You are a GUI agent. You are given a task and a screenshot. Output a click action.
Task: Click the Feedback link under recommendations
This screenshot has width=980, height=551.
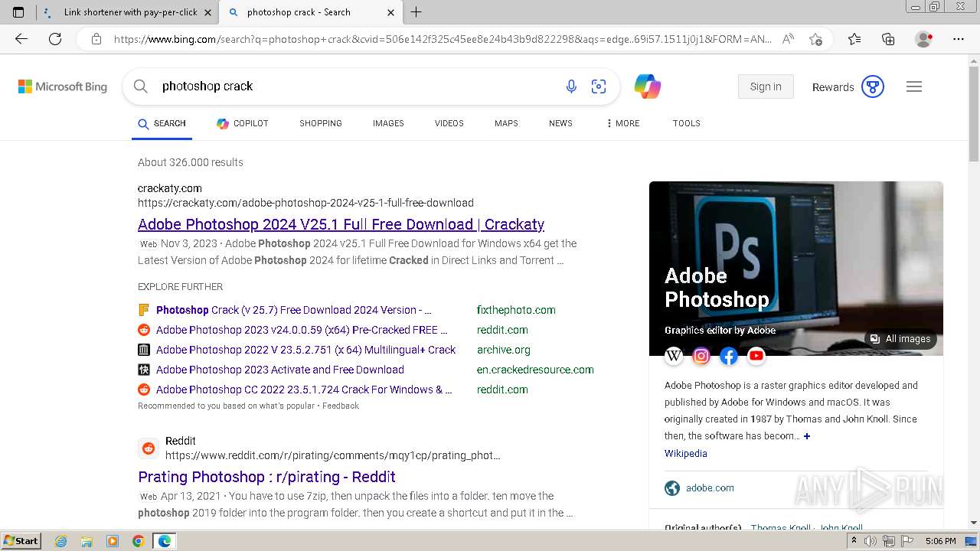point(341,406)
